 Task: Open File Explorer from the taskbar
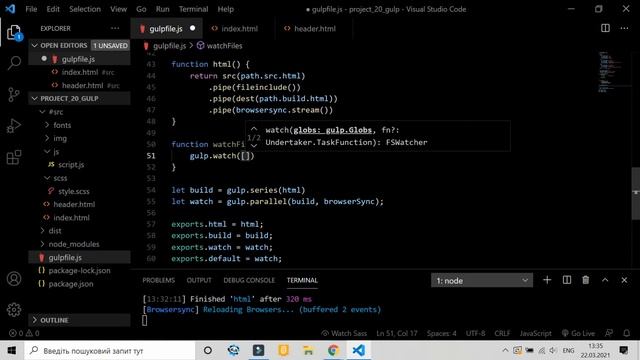[308, 350]
